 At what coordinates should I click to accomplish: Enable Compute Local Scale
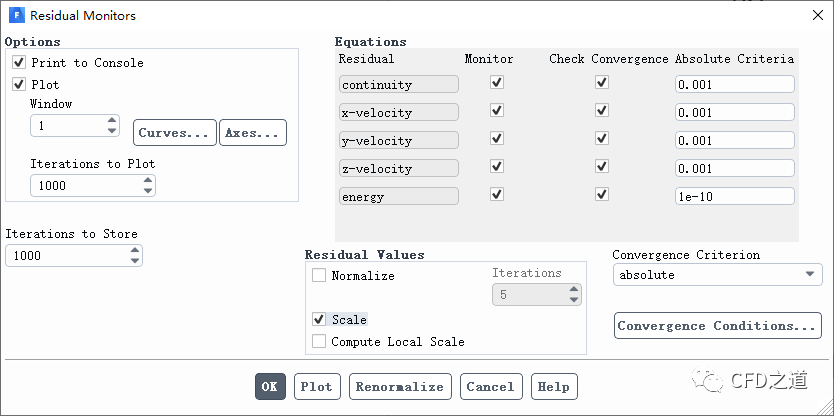click(x=319, y=342)
